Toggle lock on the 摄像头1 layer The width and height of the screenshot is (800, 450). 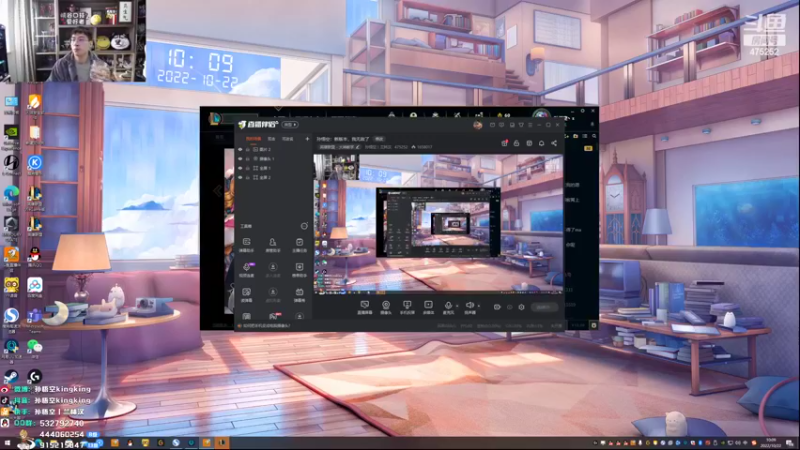(x=248, y=159)
